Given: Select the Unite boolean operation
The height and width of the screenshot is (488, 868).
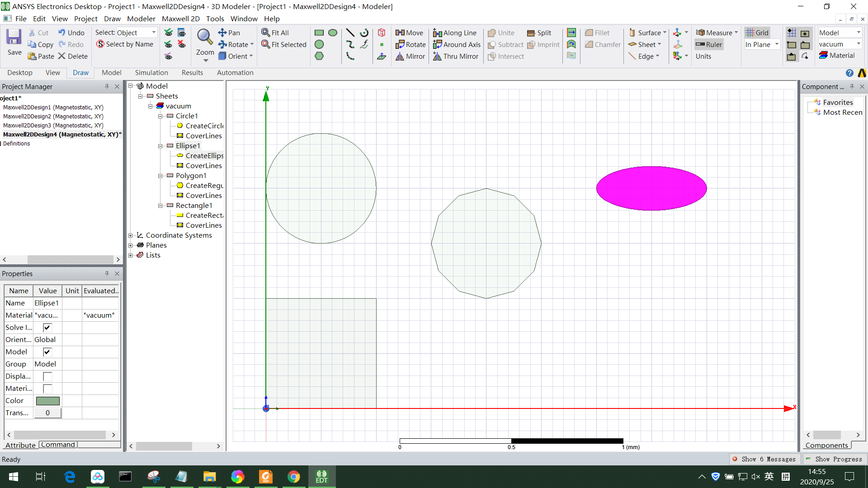Looking at the screenshot, I should click(501, 33).
